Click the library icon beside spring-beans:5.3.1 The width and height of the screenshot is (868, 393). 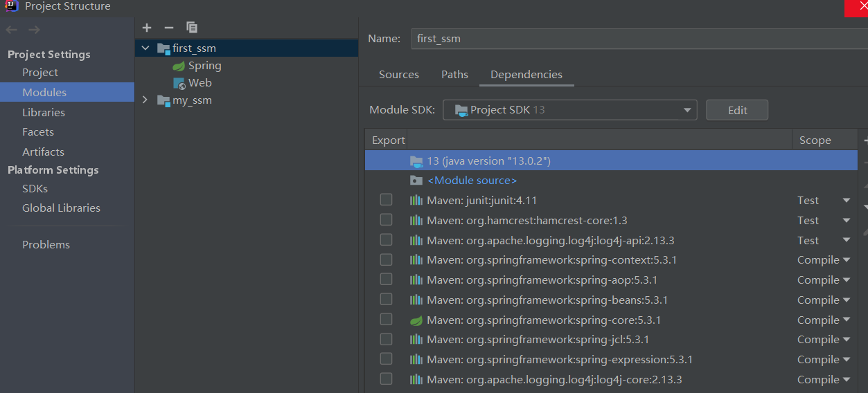(x=416, y=300)
